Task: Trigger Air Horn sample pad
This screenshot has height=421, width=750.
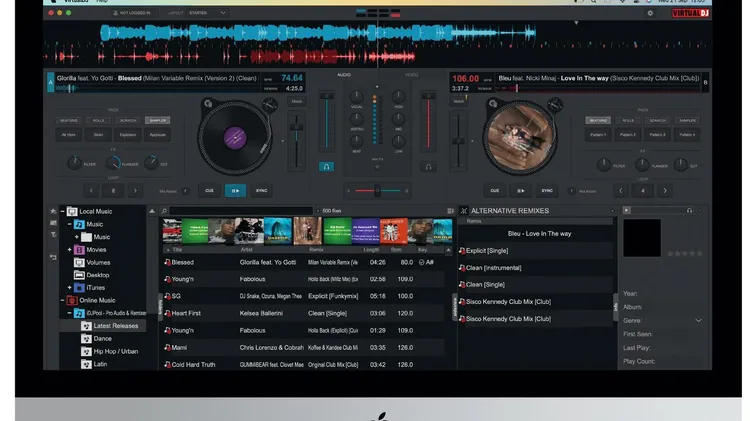Action: (69, 135)
